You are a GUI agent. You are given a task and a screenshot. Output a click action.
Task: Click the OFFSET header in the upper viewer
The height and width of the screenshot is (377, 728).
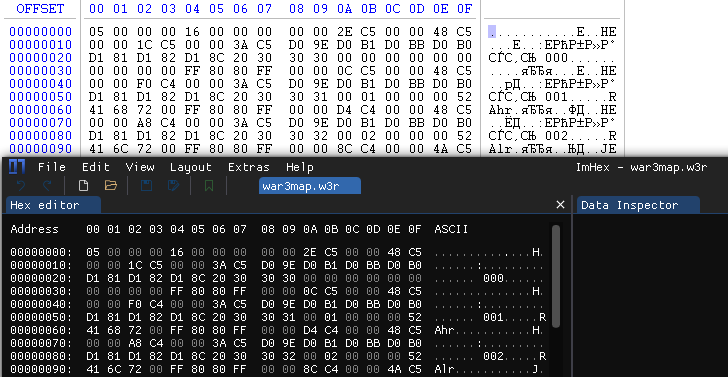point(40,9)
